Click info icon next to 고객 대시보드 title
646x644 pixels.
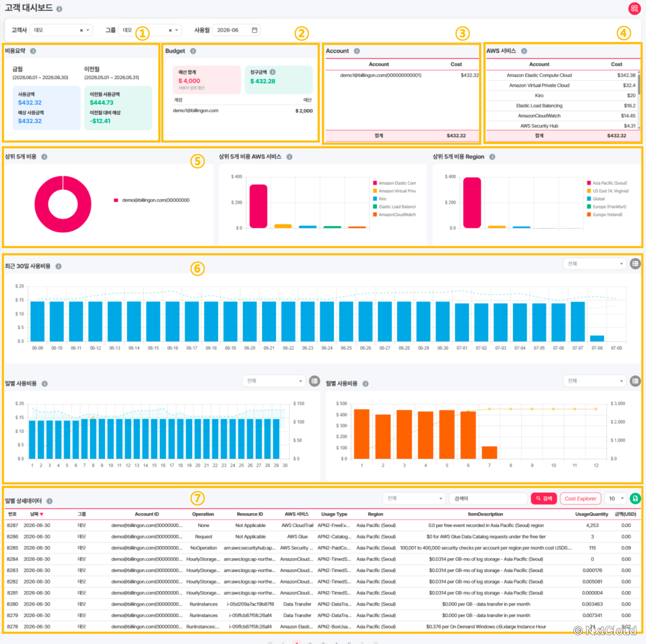[x=59, y=9]
